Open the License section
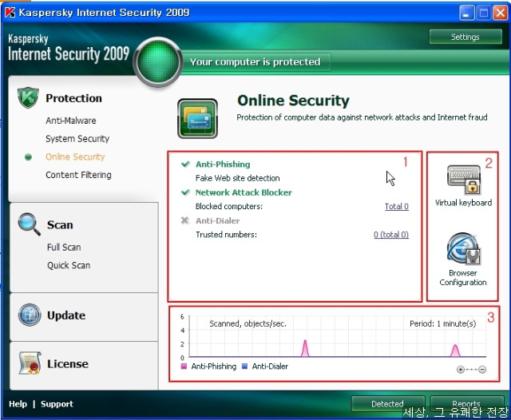The image size is (511, 420). coord(67,363)
